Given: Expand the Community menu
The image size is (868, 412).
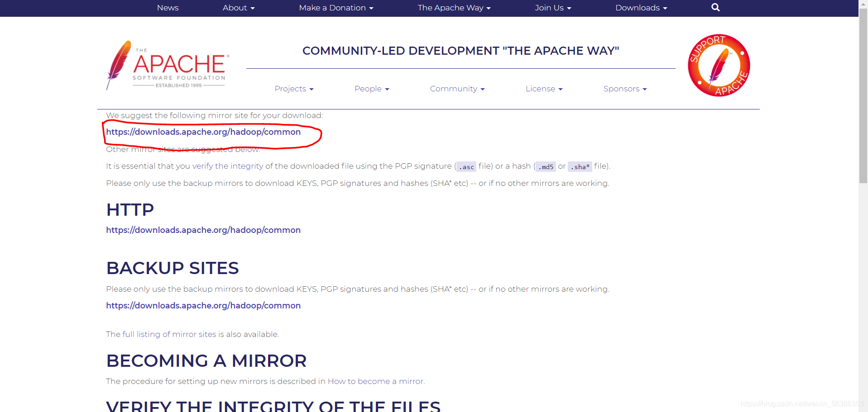Looking at the screenshot, I should pos(457,89).
